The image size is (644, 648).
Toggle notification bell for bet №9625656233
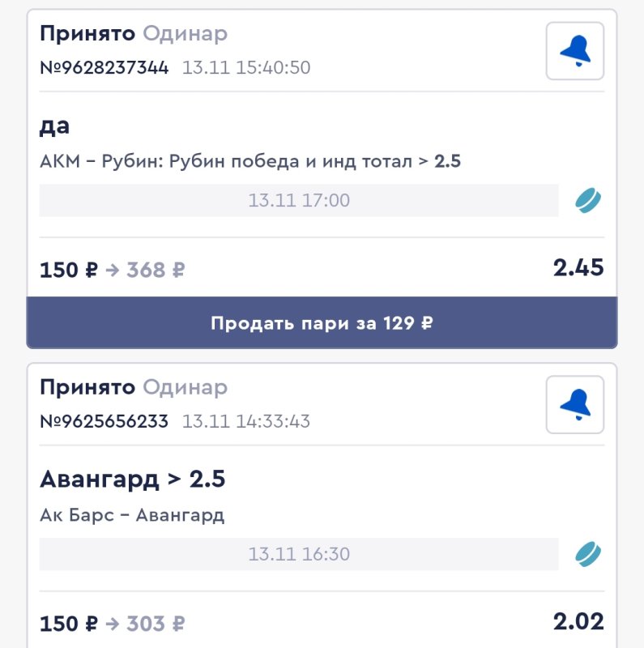[x=575, y=404]
